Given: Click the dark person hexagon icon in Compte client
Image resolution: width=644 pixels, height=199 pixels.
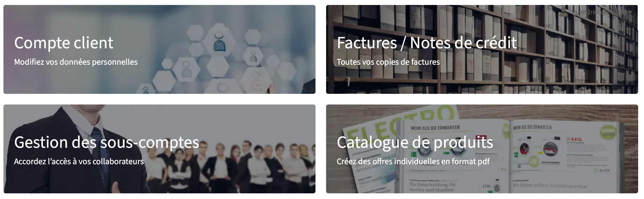Looking at the screenshot, I should pos(219,42).
